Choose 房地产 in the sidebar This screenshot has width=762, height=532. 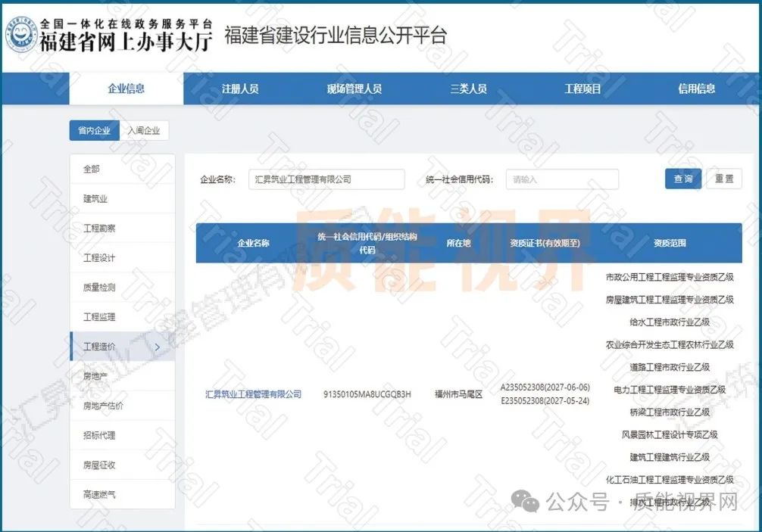123,376
